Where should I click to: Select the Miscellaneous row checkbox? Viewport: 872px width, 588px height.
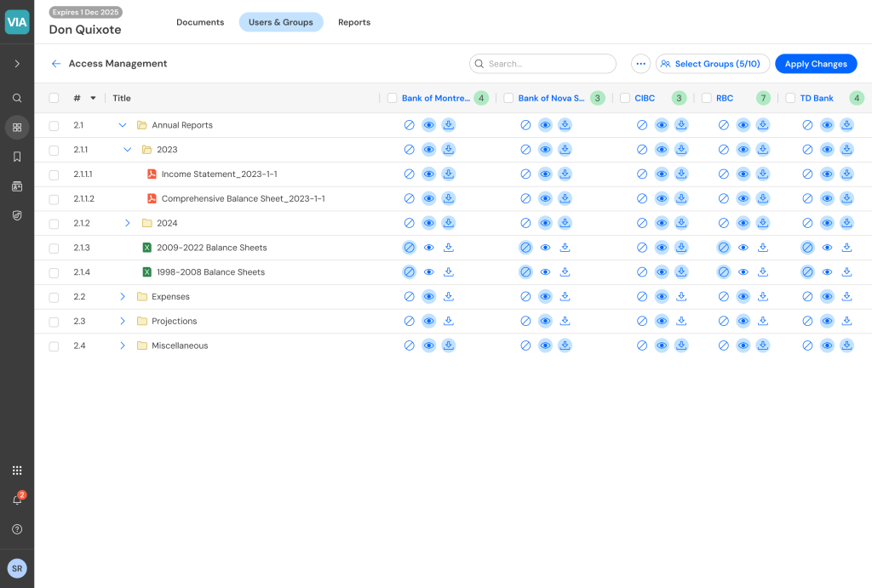click(54, 345)
